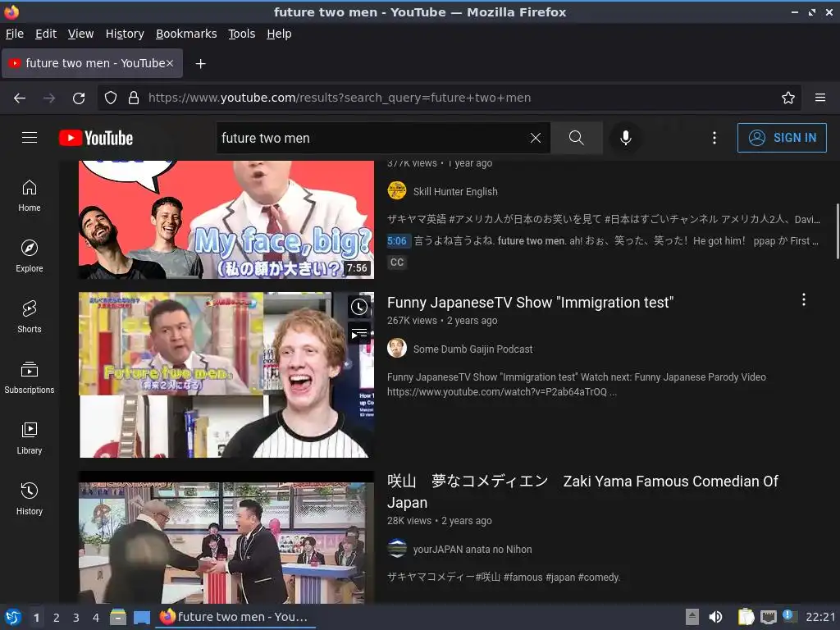The image size is (840, 630).
Task: Click the magnifying glass search button
Action: [x=577, y=138]
